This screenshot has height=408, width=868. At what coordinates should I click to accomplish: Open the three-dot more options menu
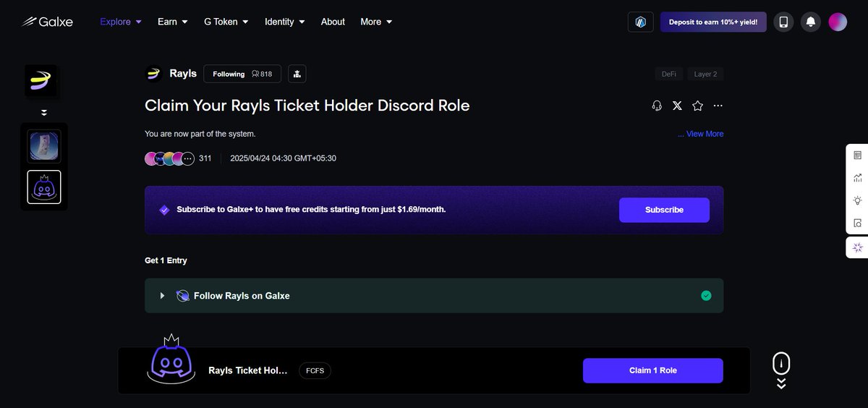[x=718, y=106]
